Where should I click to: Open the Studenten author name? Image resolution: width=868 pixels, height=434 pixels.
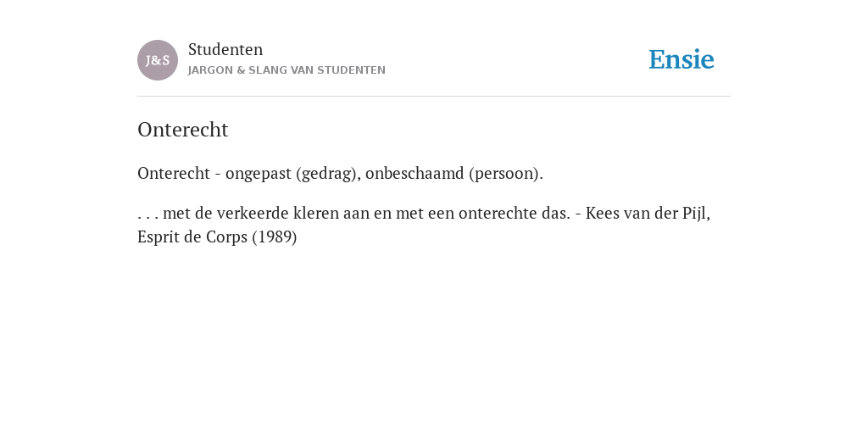point(225,49)
